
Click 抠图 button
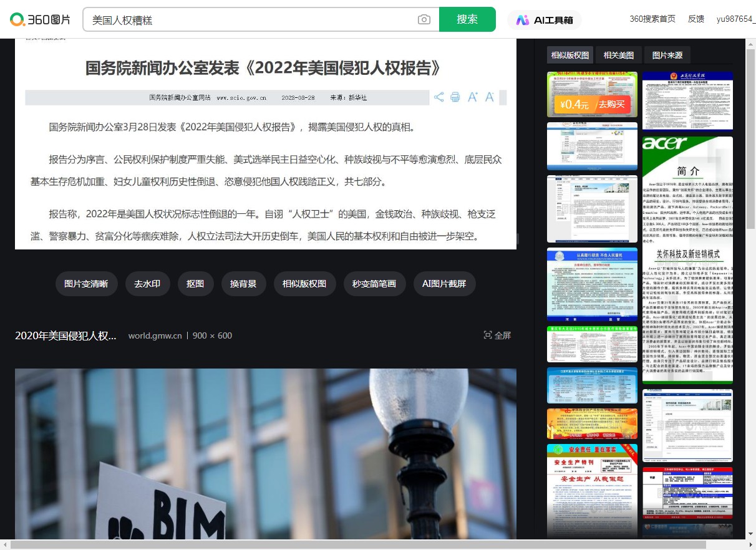coord(195,284)
